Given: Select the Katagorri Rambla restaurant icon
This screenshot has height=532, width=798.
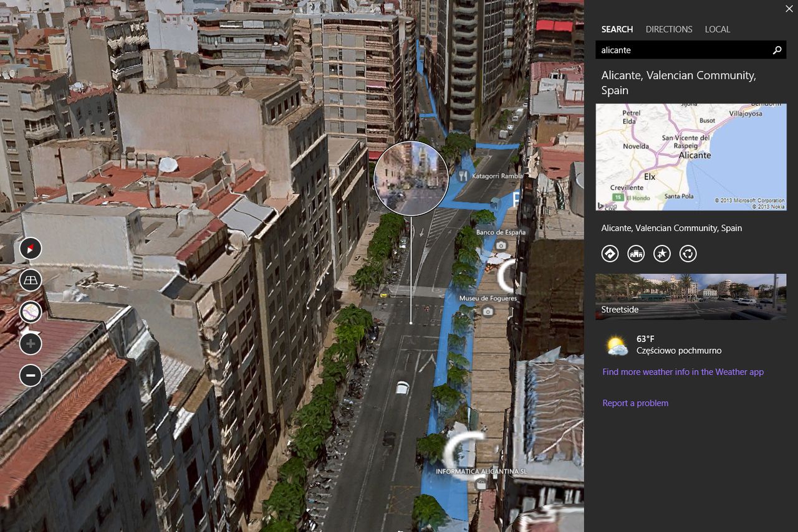Looking at the screenshot, I should (x=463, y=176).
